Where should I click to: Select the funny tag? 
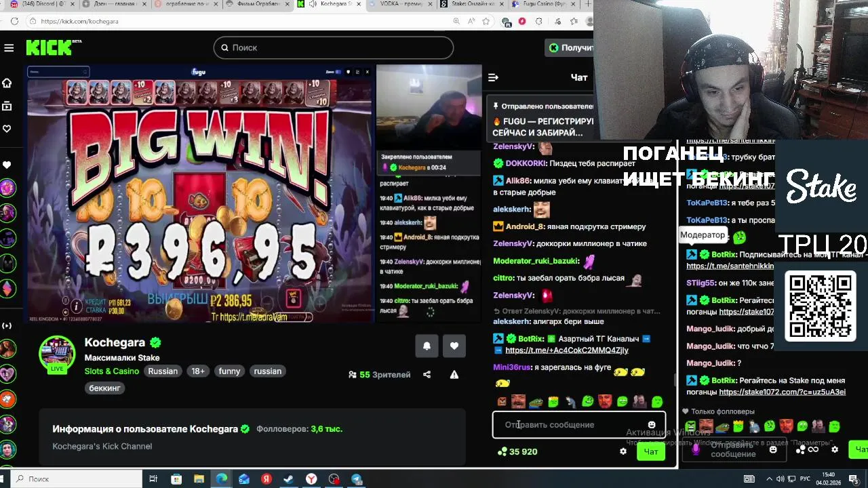coord(229,371)
